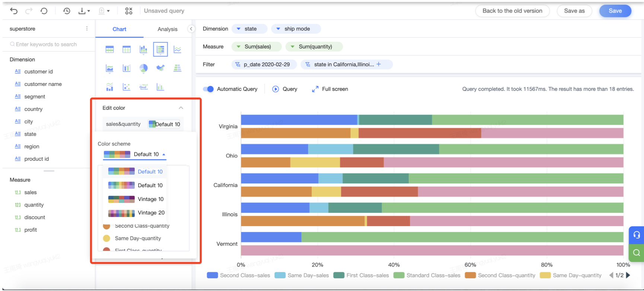Switch to the Chart tab
The height and width of the screenshot is (291, 644).
click(x=119, y=29)
